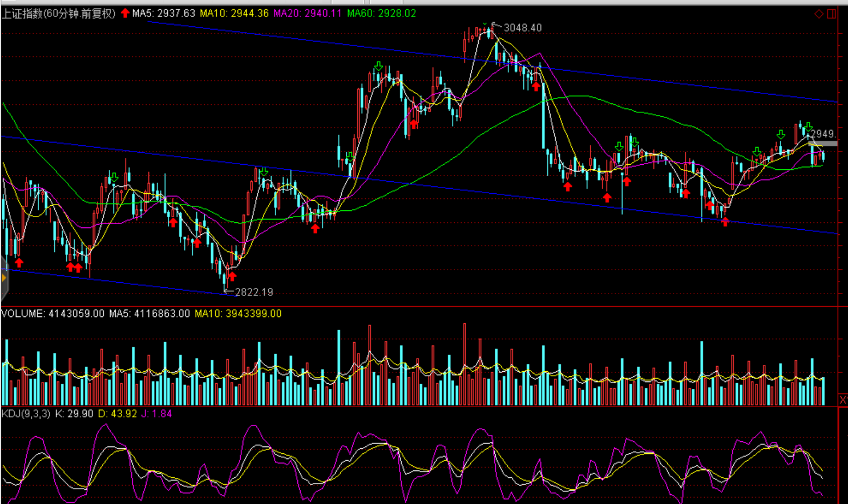Click the red diamond icon at chart top-right
The width and height of the screenshot is (848, 504).
click(819, 14)
